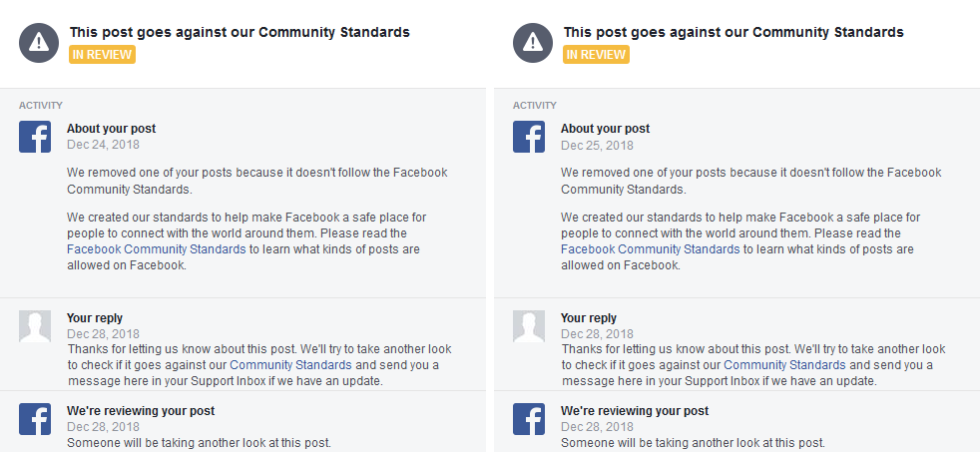Open right panel's "We're reviewing your post" heading
The image size is (980, 452).
pyautogui.click(x=634, y=411)
